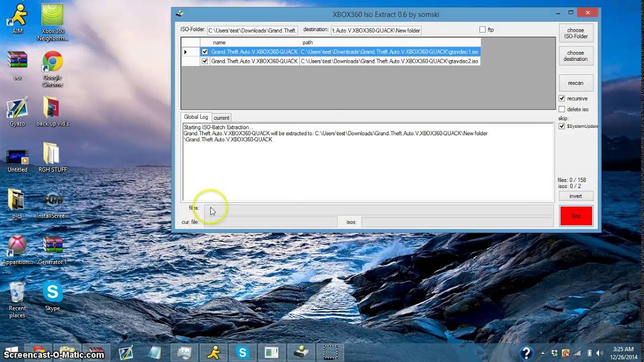Click the 'files: 0 / 158' counter
Image resolution: width=644 pixels, height=362 pixels.
[x=572, y=180]
